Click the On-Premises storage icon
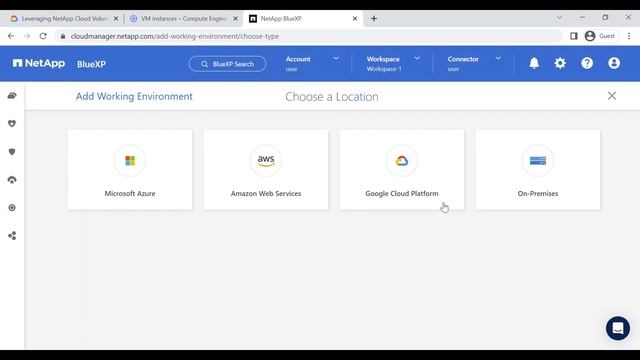 538,161
